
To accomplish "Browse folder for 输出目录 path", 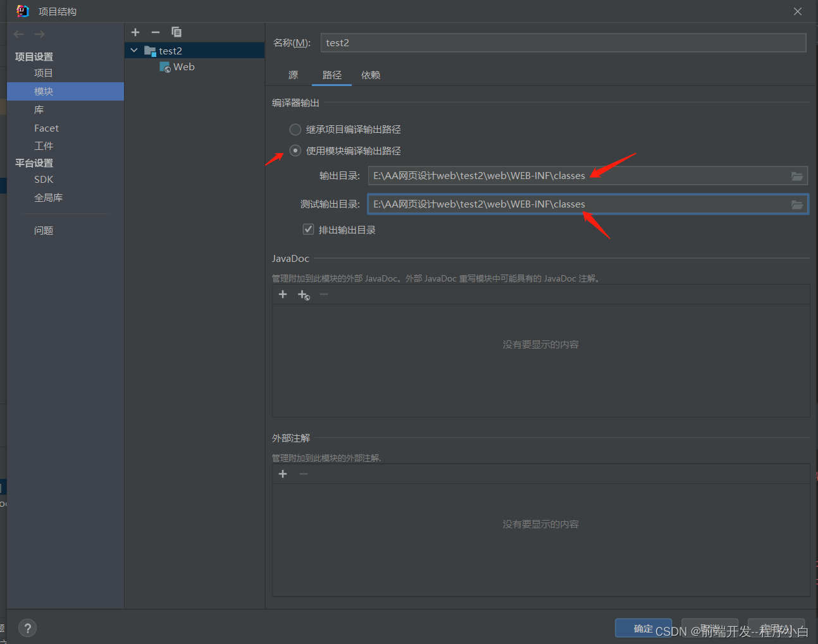I will [x=797, y=176].
